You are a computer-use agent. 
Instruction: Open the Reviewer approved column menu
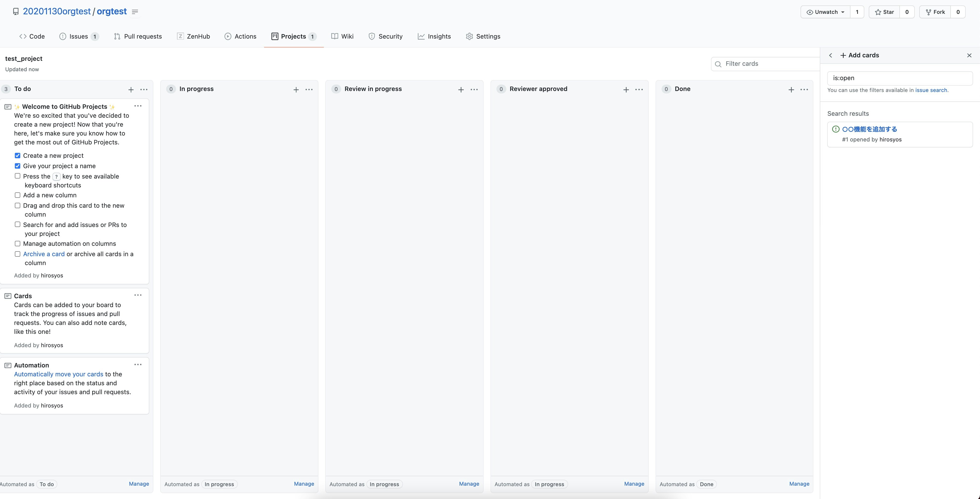pyautogui.click(x=639, y=90)
